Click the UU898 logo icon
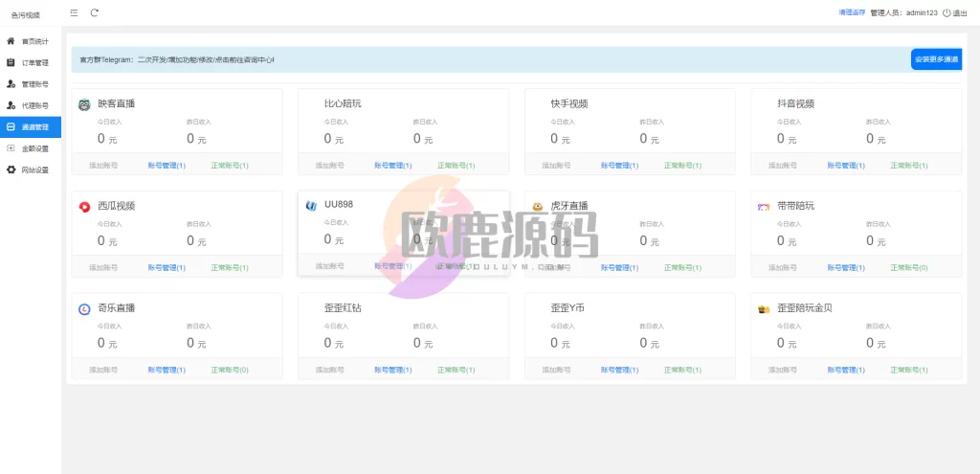Screen dimensions: 980x474 coord(311,205)
